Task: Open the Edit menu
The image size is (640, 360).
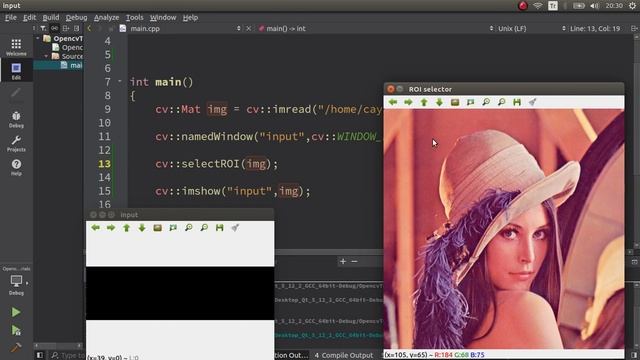Action: (29, 18)
